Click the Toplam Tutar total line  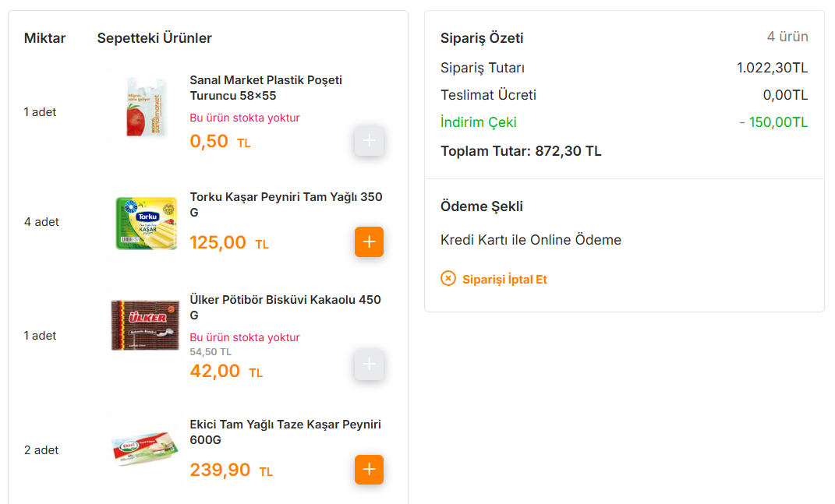521,151
